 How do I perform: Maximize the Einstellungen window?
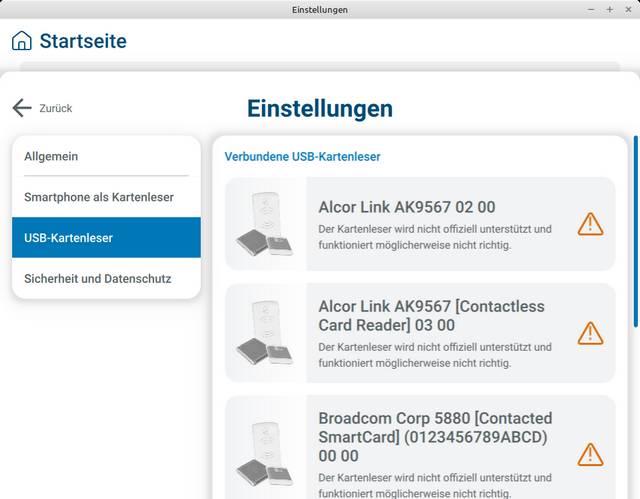click(609, 9)
